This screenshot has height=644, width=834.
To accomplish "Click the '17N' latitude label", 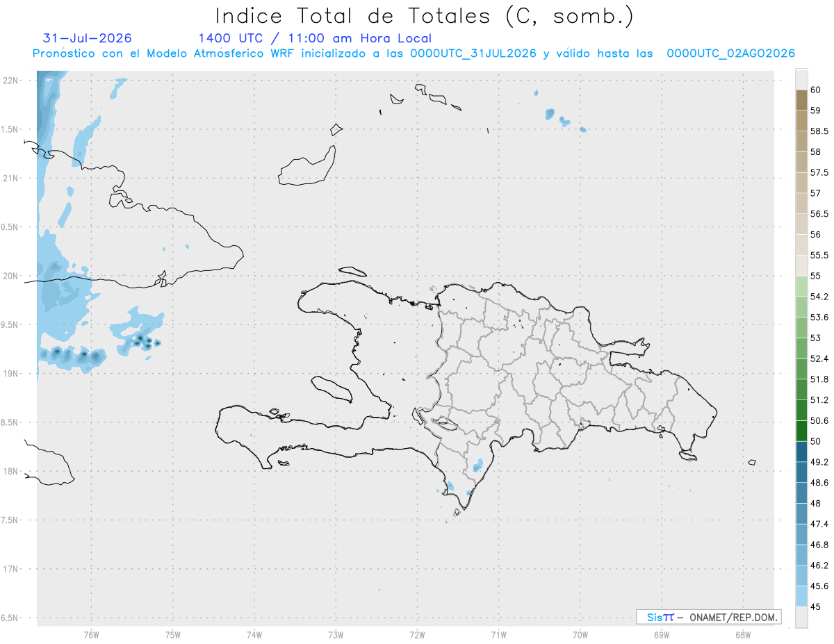I will [x=12, y=569].
